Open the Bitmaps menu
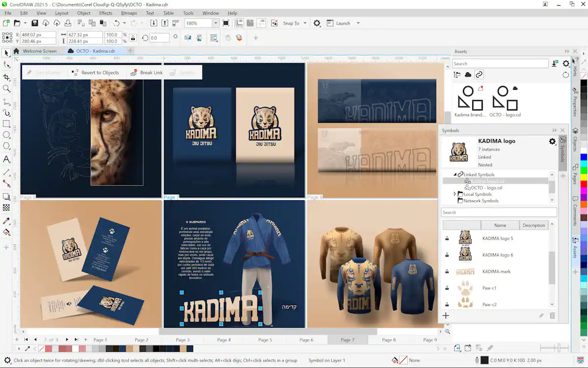The height and width of the screenshot is (368, 588). coord(128,13)
